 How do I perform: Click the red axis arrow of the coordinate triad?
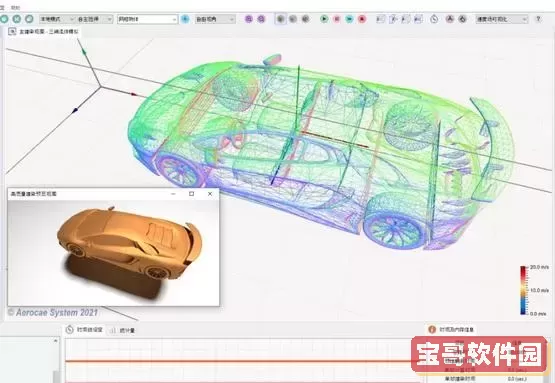134,94
